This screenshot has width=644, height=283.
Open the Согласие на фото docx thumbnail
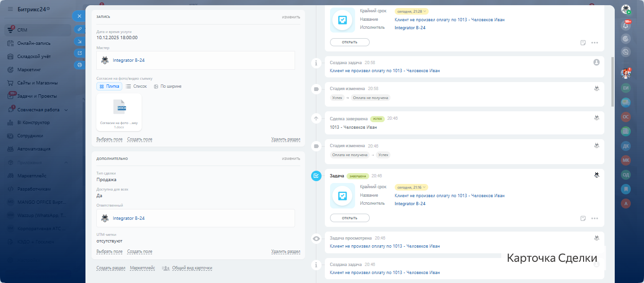coord(119,112)
